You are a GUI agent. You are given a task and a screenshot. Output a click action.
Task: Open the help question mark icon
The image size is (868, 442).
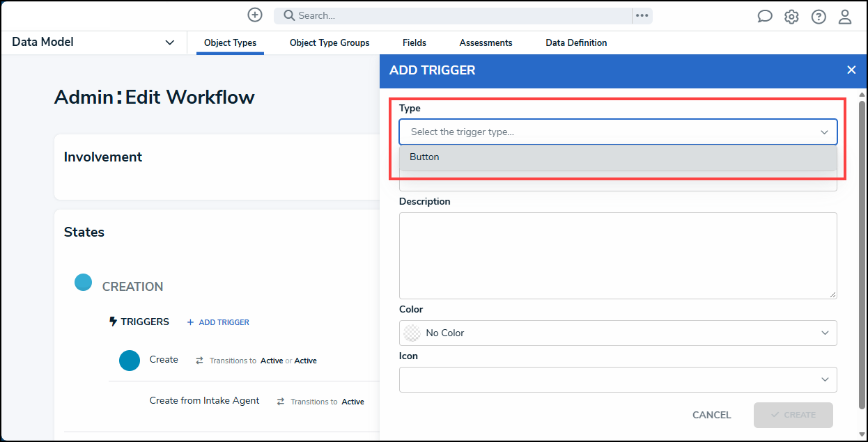pyautogui.click(x=819, y=17)
